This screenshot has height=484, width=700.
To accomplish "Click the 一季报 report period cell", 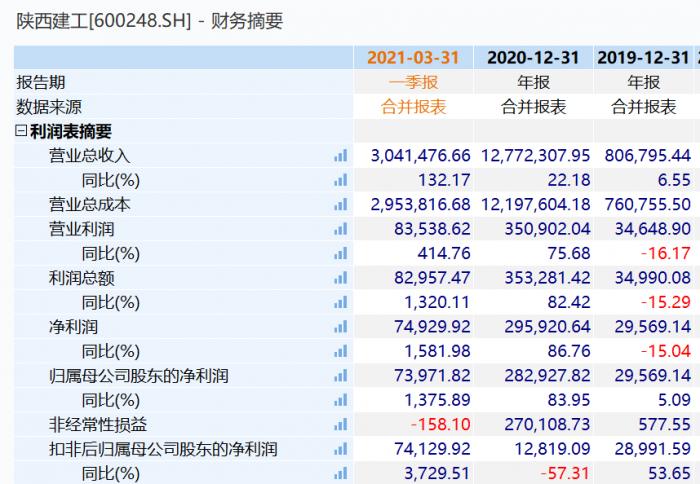I will tap(413, 83).
